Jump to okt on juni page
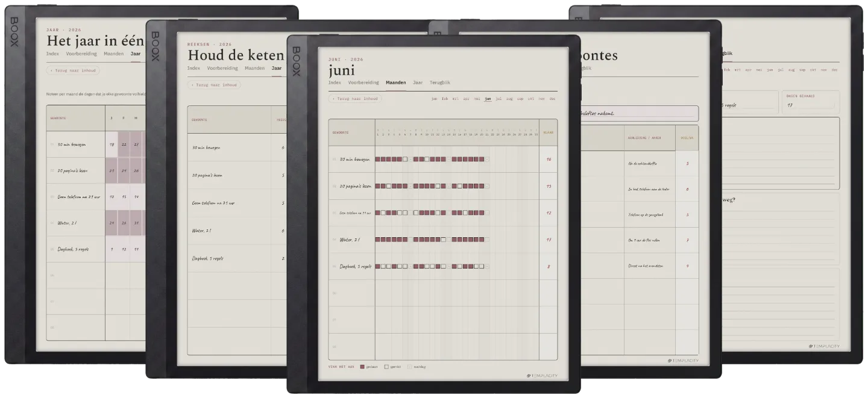The height and width of the screenshot is (398, 868). click(531, 98)
